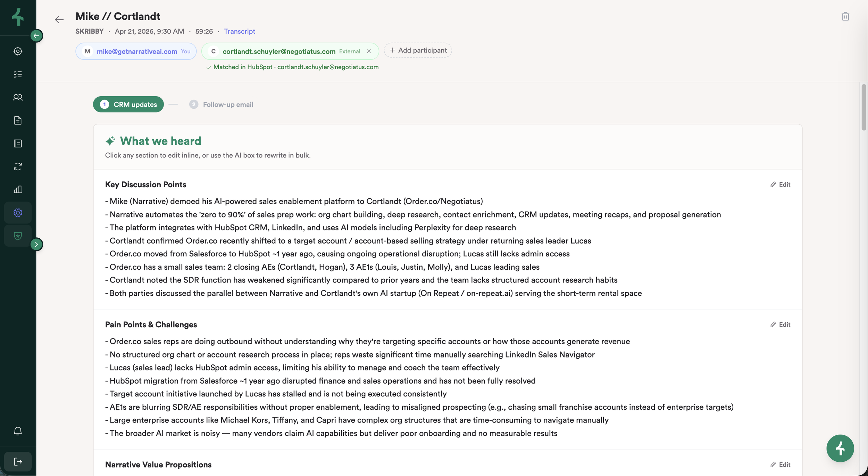Open the Transcript link
Viewport: 868px width, 476px height.
point(239,31)
